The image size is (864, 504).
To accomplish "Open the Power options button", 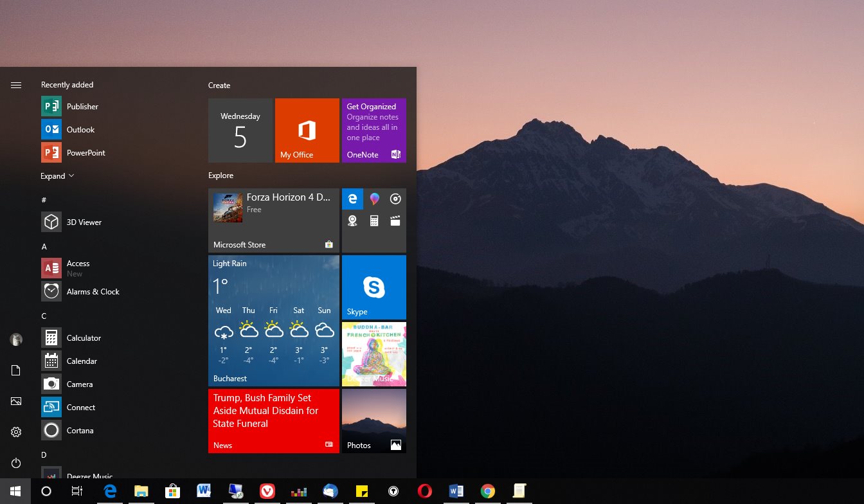I will (x=16, y=463).
